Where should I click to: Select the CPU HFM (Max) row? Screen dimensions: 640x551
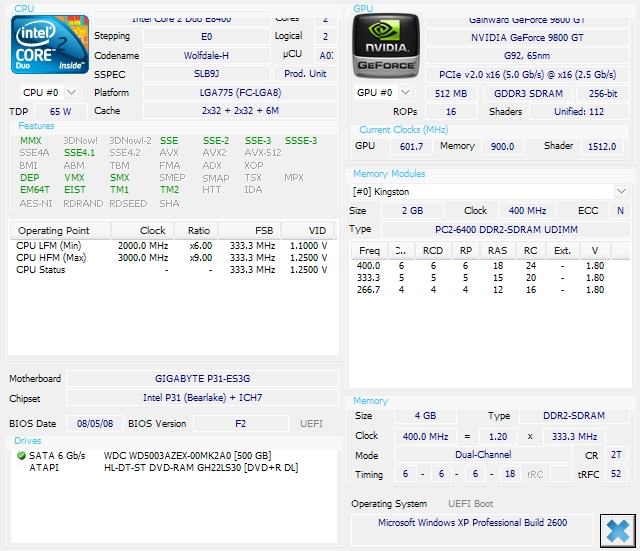click(172, 258)
